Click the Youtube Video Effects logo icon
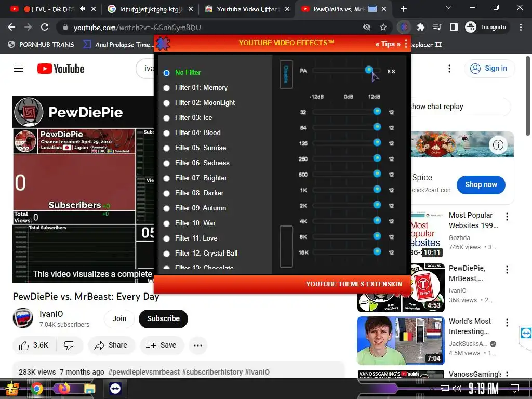 pyautogui.click(x=163, y=44)
